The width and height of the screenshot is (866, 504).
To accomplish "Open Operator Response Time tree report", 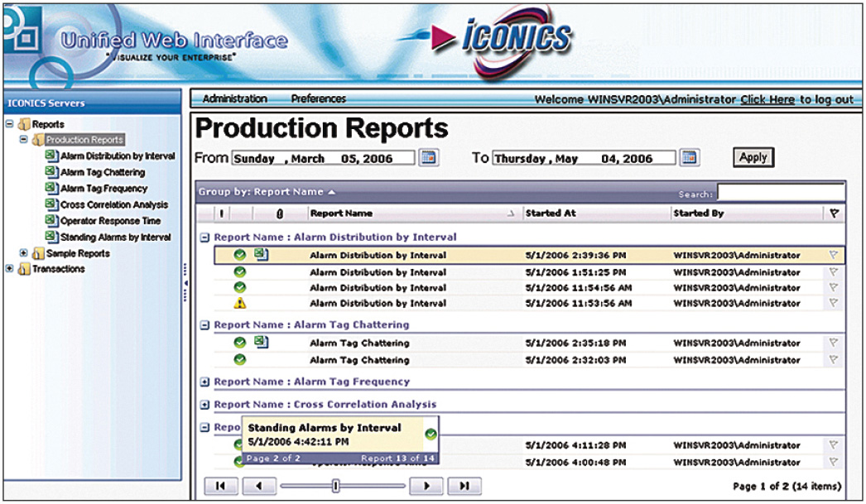I will 110,221.
